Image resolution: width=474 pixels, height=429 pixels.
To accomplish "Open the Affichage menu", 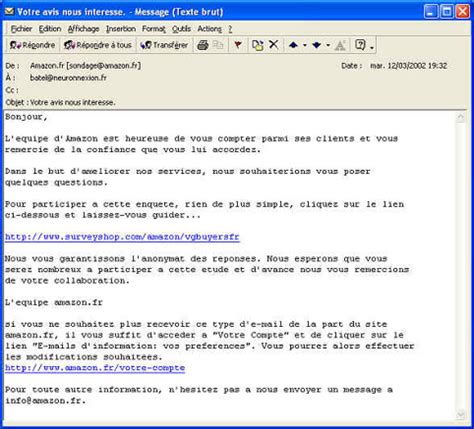I will pos(84,29).
